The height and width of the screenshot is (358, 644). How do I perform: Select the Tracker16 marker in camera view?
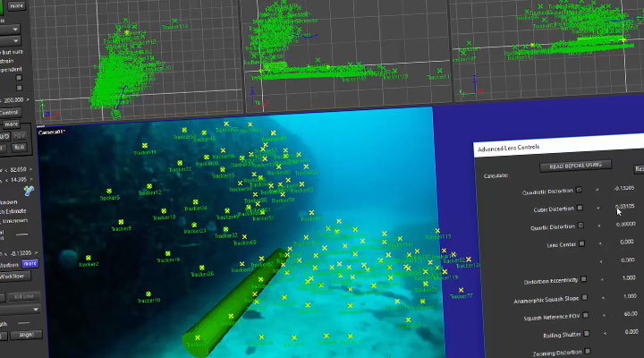[145, 146]
